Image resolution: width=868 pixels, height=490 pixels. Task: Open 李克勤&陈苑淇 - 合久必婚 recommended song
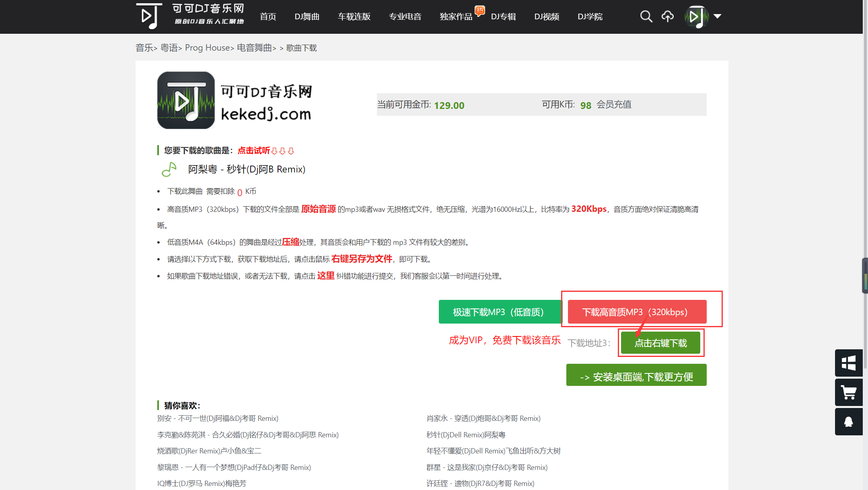[248, 435]
